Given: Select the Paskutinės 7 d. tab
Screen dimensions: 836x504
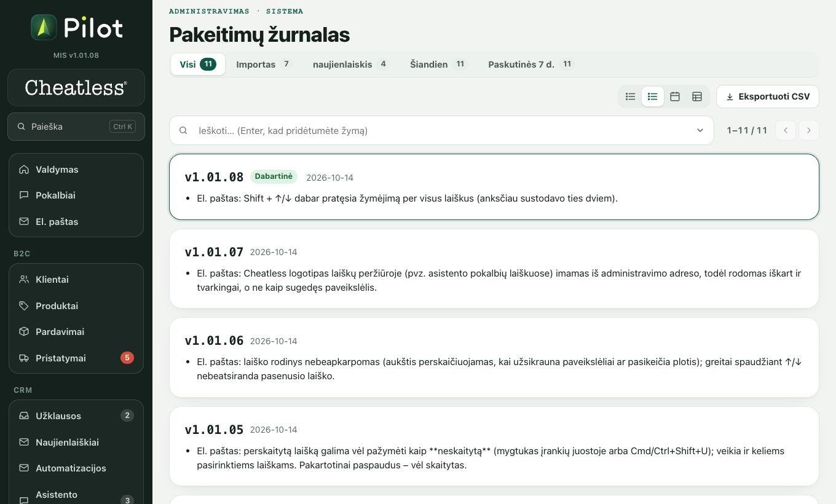Looking at the screenshot, I should point(531,65).
